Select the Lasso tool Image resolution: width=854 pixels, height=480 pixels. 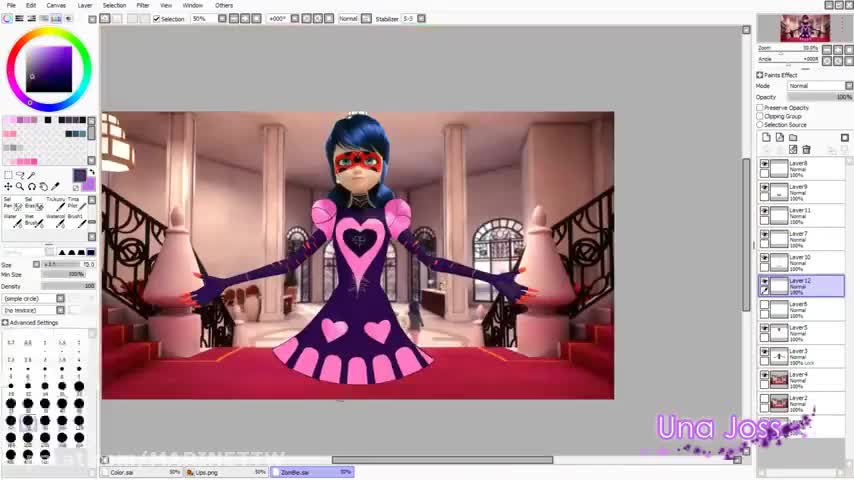[20, 176]
